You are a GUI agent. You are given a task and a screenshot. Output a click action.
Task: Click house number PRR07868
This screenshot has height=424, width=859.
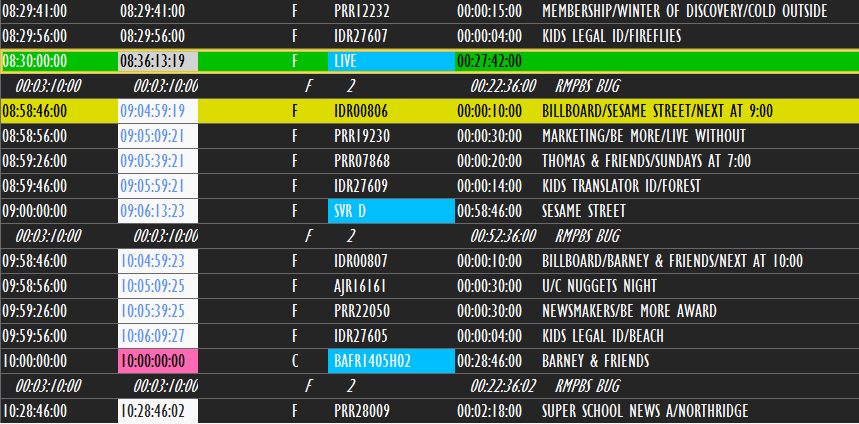pos(362,161)
